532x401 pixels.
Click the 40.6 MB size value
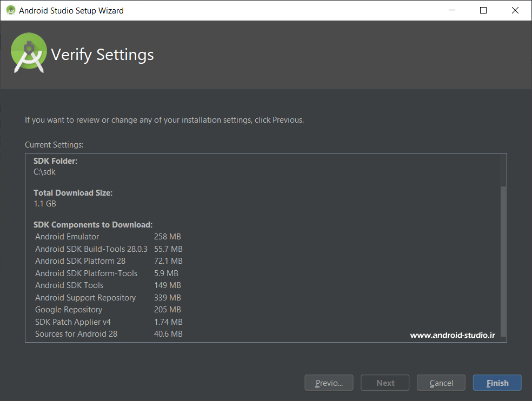pos(168,334)
